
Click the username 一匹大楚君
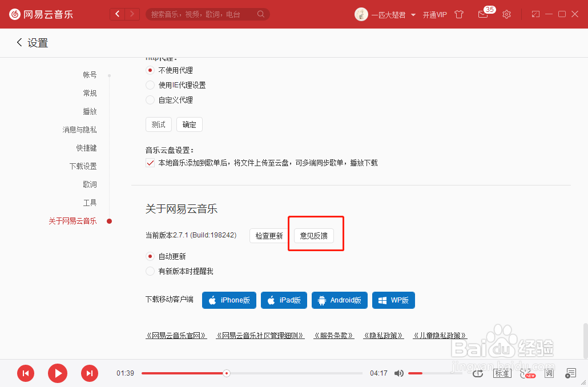point(389,15)
